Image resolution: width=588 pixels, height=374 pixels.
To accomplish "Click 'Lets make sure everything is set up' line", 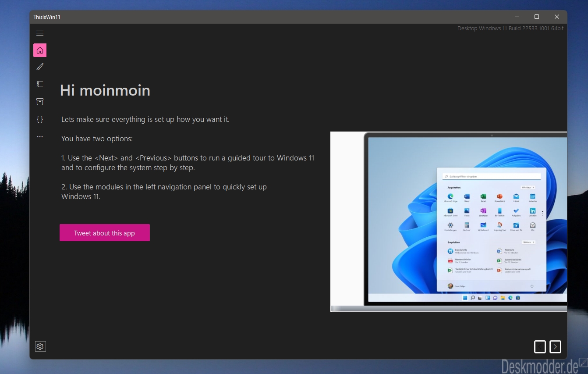I will pos(145,119).
